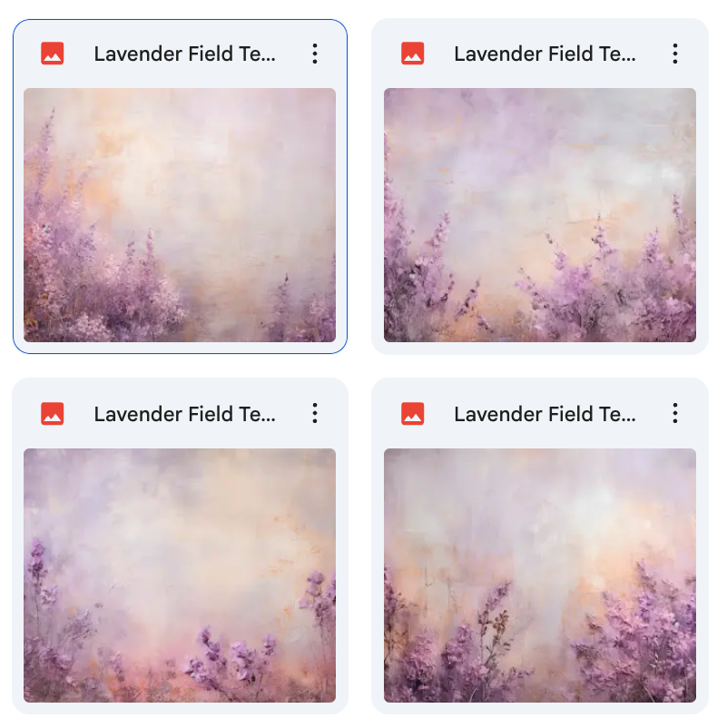Open three-dot menu on bottom-left file card
Image resolution: width=717 pixels, height=728 pixels.
(315, 413)
